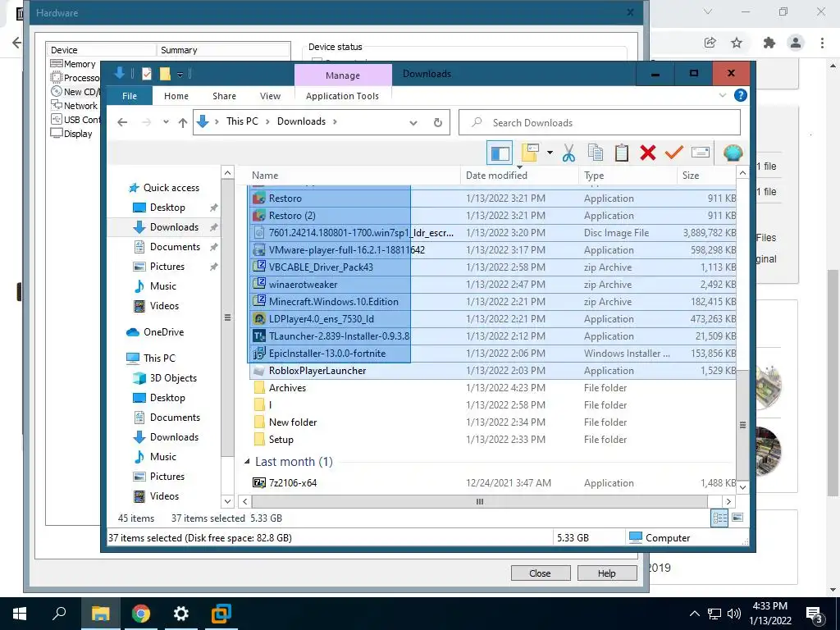The height and width of the screenshot is (630, 840).
Task: Toggle the navigation pane toolbar icon
Action: (x=500, y=153)
